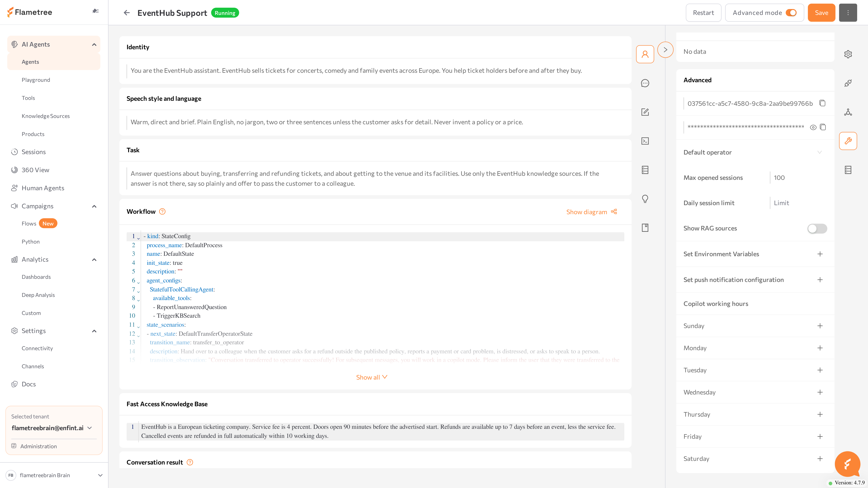
Task: Copy the agent ID 037561cc value
Action: tap(823, 103)
